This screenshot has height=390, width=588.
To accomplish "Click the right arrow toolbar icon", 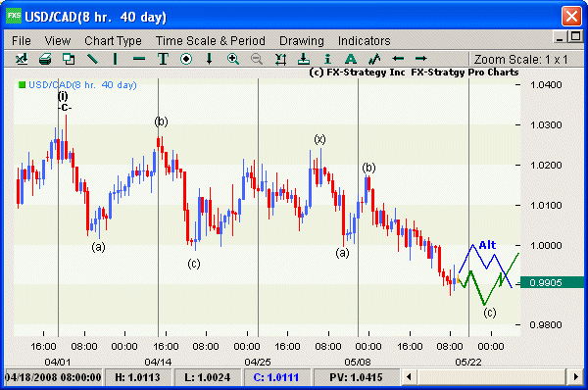I will (421, 59).
